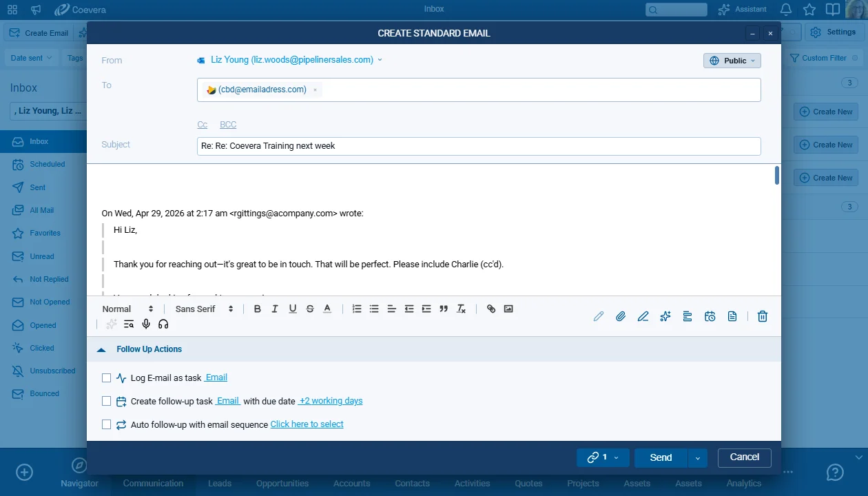Viewport: 868px width, 496px height.
Task: Open the text color picker
Action: [x=328, y=309]
